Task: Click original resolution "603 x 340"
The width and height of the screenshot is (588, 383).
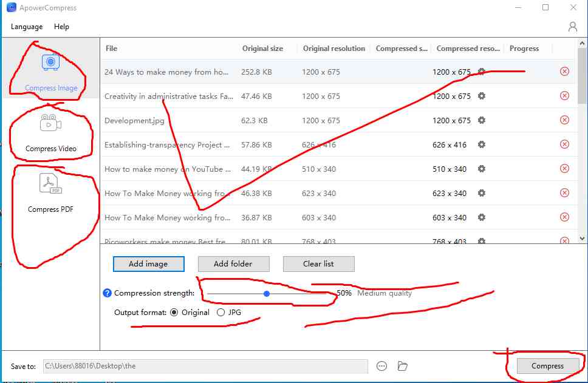Action: point(319,218)
